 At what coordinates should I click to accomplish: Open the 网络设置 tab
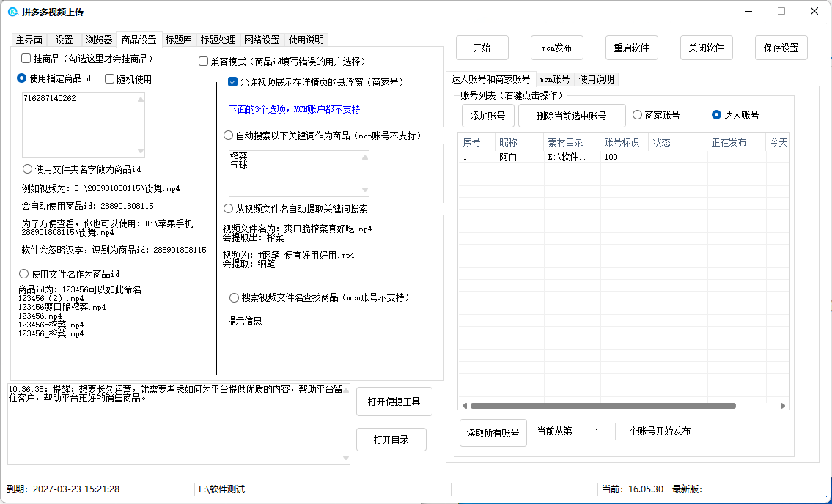(x=262, y=40)
